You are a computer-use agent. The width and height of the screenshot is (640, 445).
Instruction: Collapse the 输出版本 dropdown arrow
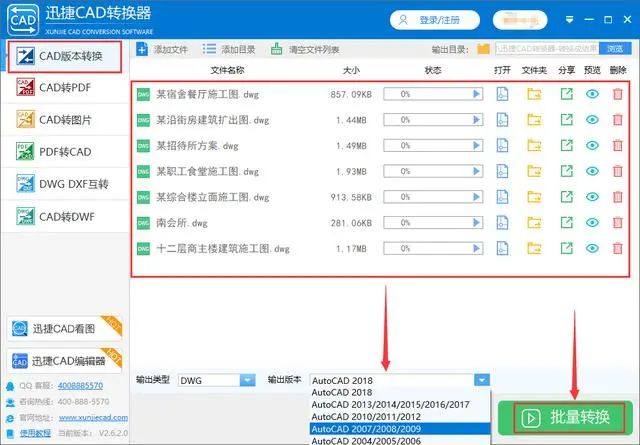click(482, 380)
